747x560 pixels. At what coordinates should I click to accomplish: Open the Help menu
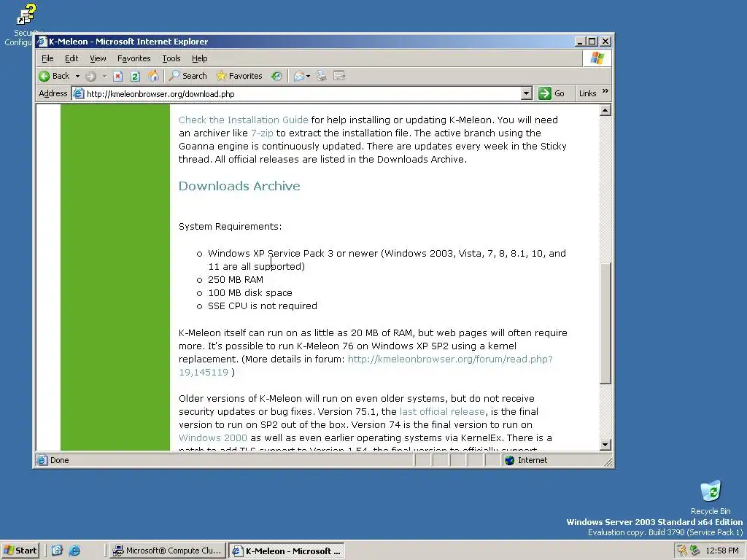200,58
